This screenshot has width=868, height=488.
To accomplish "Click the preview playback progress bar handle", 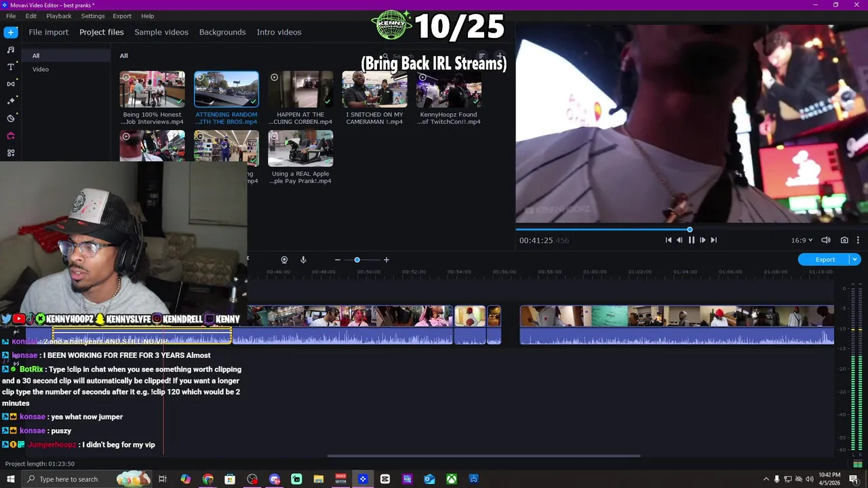I will [x=690, y=230].
